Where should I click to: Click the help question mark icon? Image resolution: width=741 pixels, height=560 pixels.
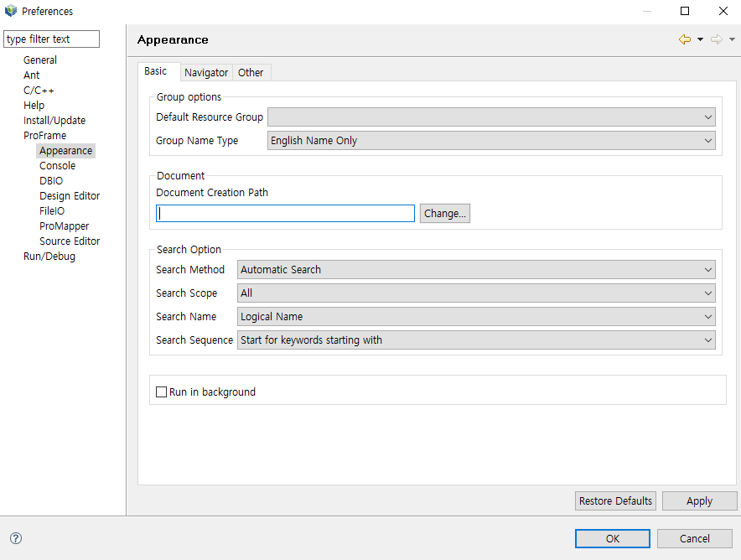coord(15,538)
